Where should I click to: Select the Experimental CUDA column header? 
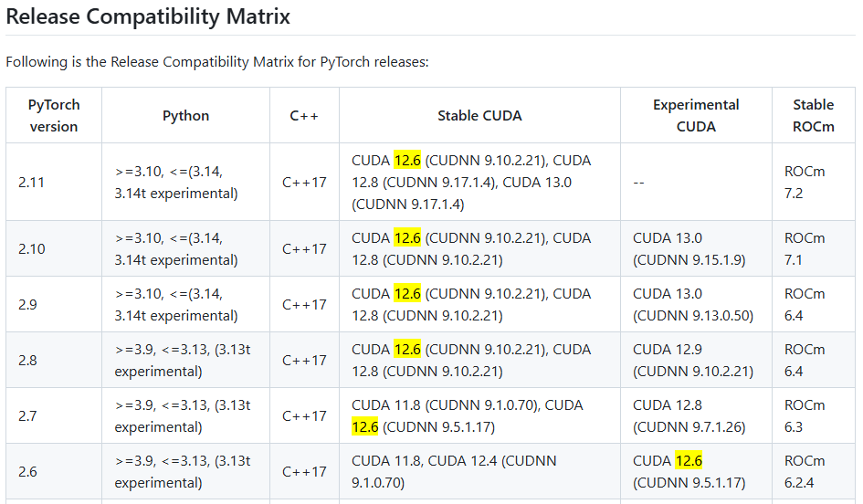[x=696, y=116]
